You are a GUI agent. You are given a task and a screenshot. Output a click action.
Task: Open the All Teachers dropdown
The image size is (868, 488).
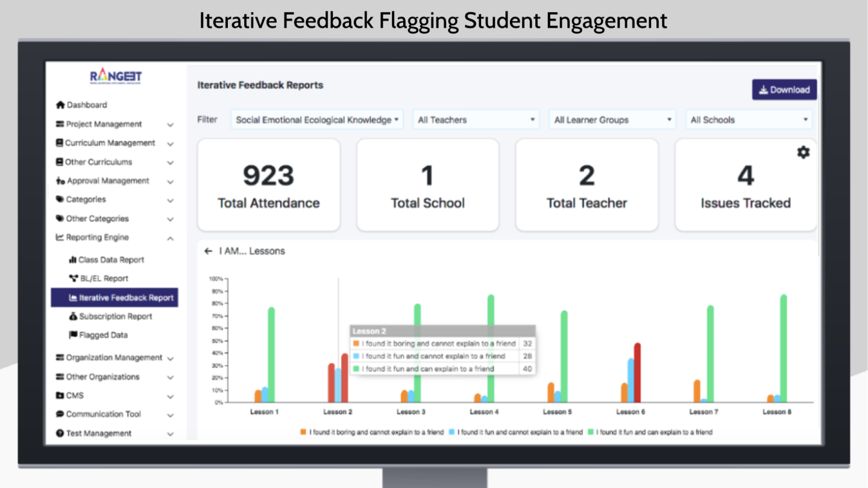[x=476, y=120]
